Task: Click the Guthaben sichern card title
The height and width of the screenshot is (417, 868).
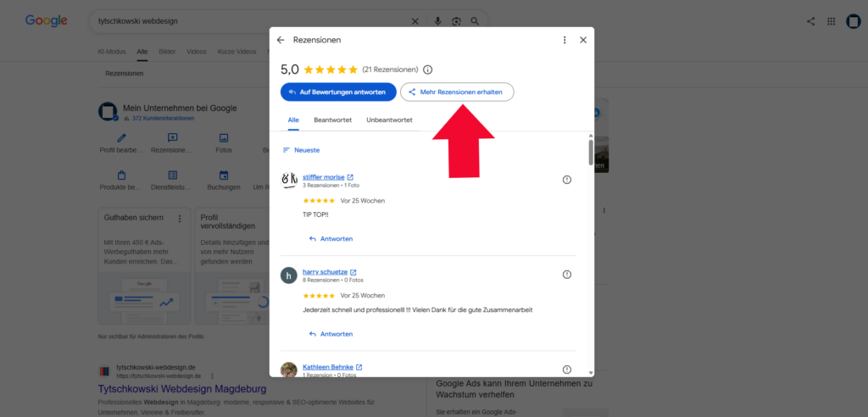Action: point(133,218)
